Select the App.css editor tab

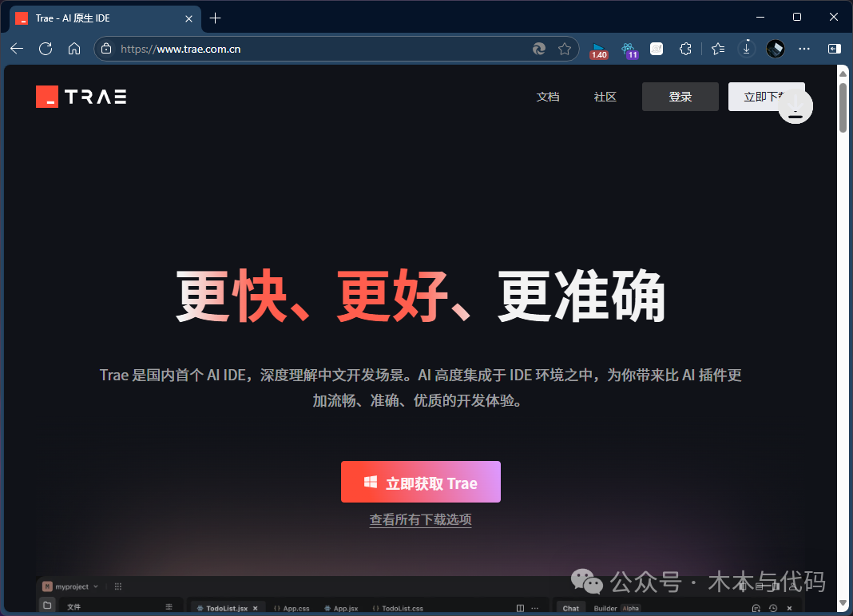[292, 608]
